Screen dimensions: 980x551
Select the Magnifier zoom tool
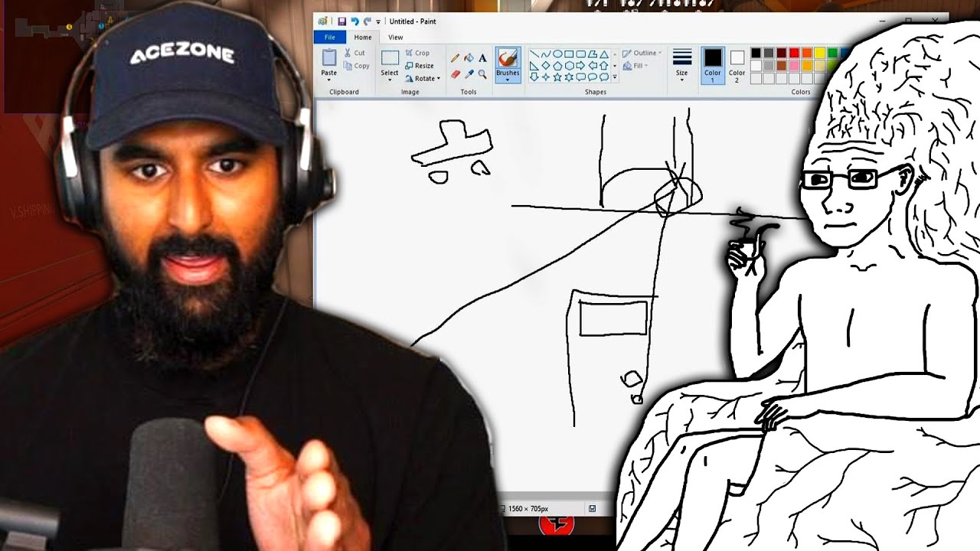482,74
